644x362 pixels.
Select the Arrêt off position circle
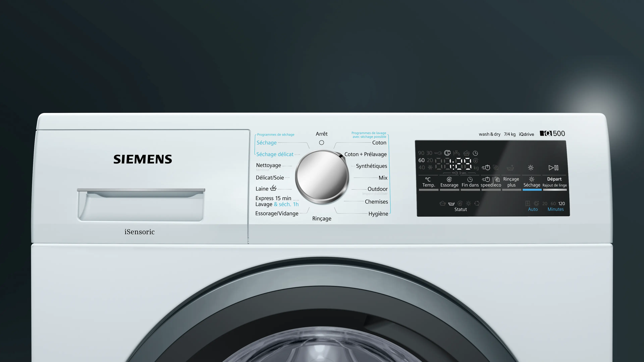coord(321,143)
